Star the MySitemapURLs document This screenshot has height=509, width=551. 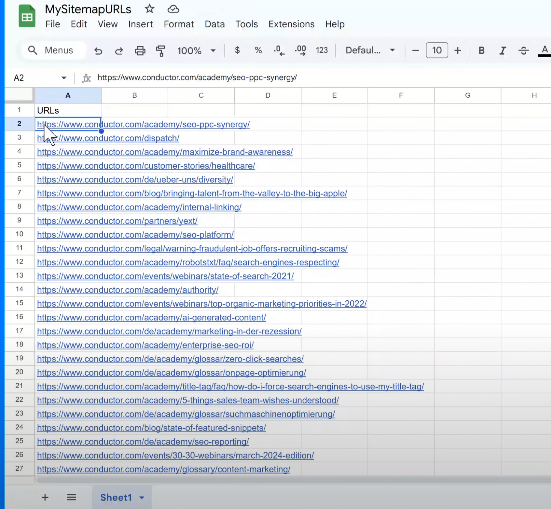click(x=149, y=9)
